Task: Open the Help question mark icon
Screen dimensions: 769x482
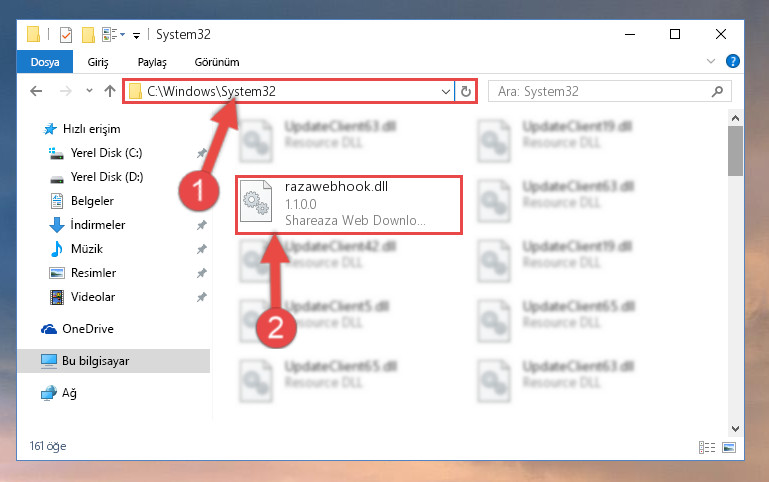Action: click(733, 61)
